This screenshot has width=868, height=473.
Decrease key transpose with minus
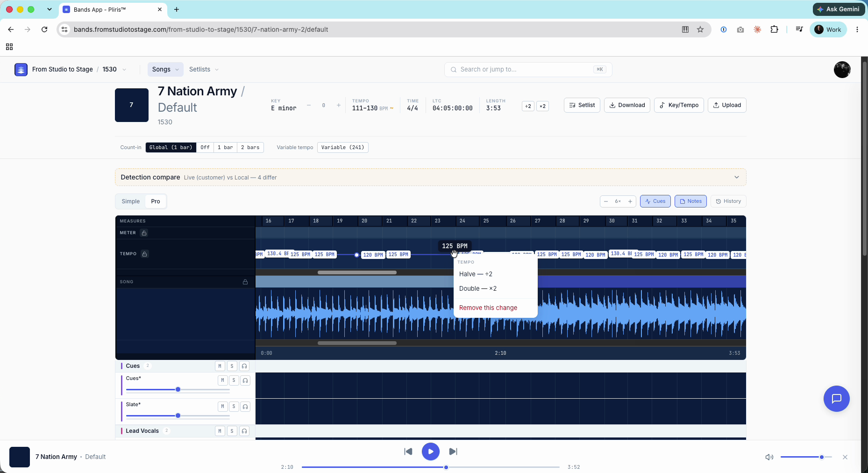click(309, 106)
